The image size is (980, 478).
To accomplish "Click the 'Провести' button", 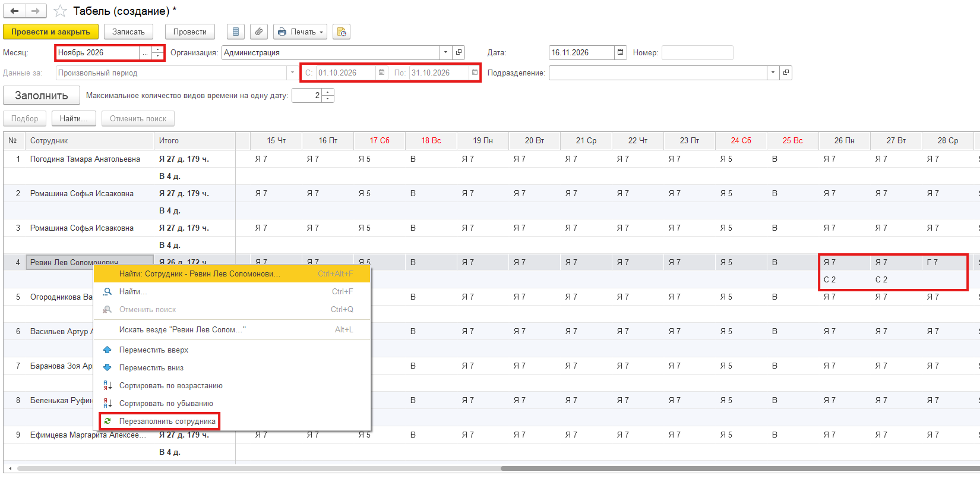I will (190, 32).
